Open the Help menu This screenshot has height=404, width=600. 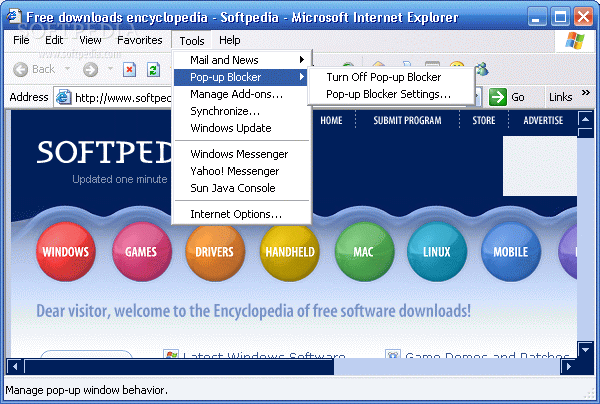[230, 40]
